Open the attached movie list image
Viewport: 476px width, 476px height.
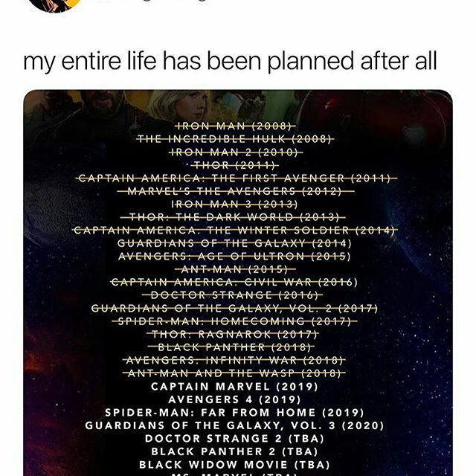click(238, 283)
